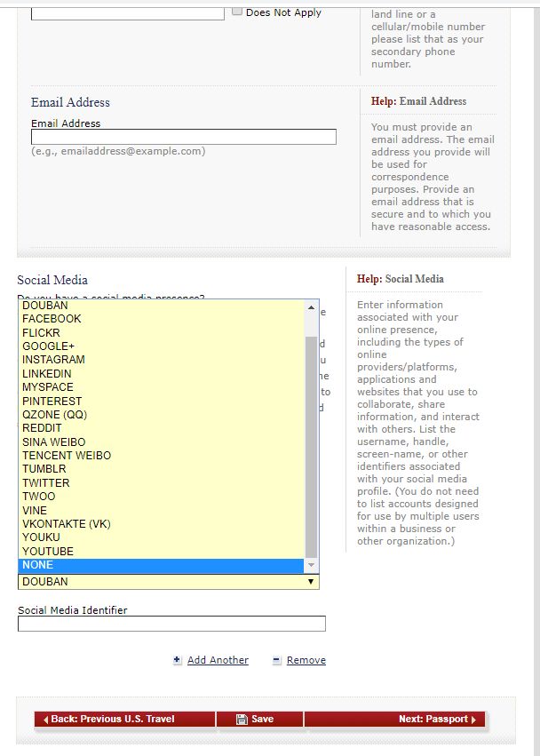Click the dropdown list scrollbar thumb
Viewport: 540px width, 756px height.
point(312,447)
